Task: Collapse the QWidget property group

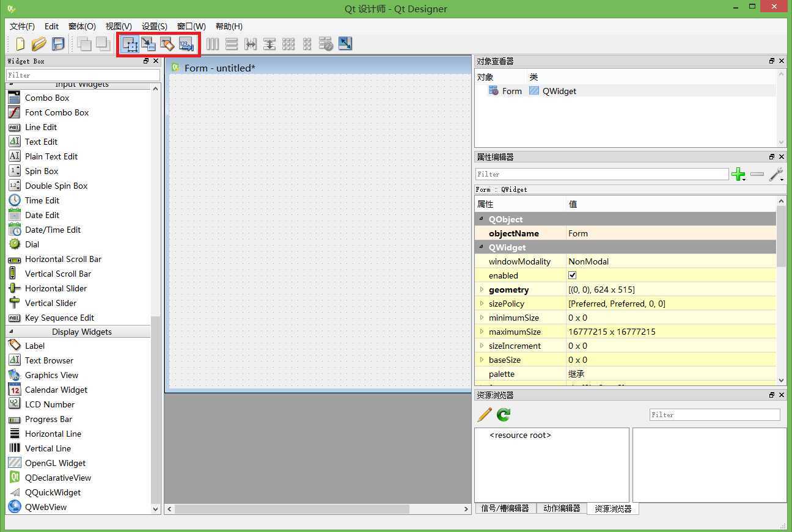Action: (x=481, y=247)
